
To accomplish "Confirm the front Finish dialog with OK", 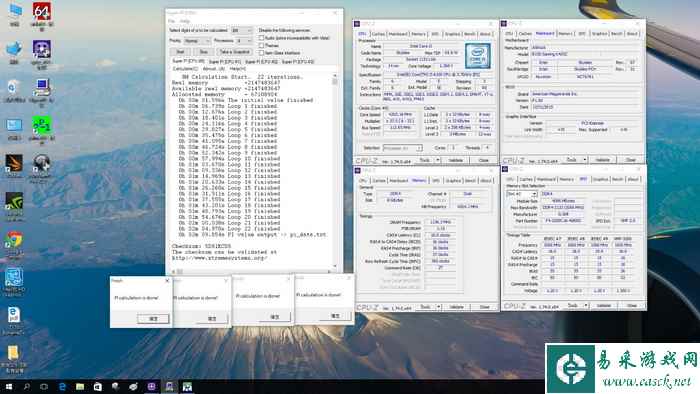I will pyautogui.click(x=153, y=319).
